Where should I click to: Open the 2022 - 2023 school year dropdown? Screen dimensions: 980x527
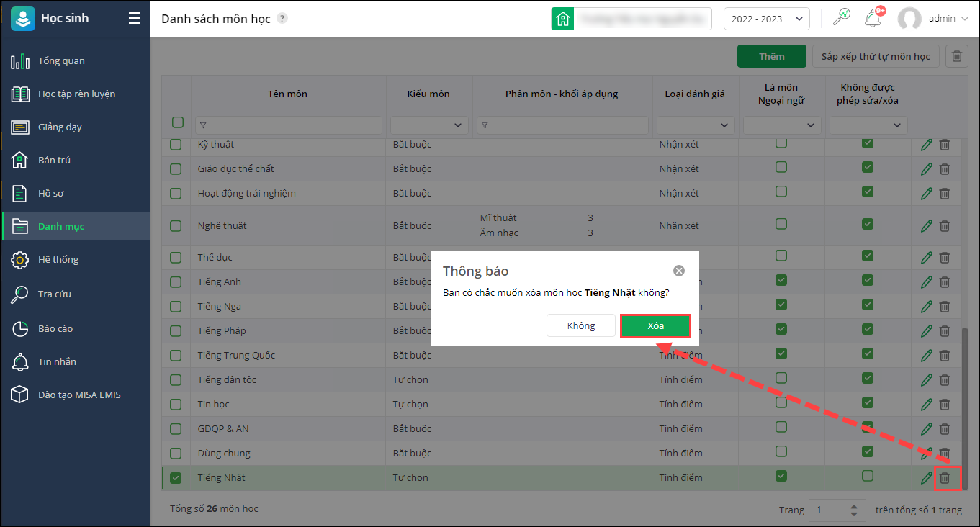pyautogui.click(x=766, y=19)
